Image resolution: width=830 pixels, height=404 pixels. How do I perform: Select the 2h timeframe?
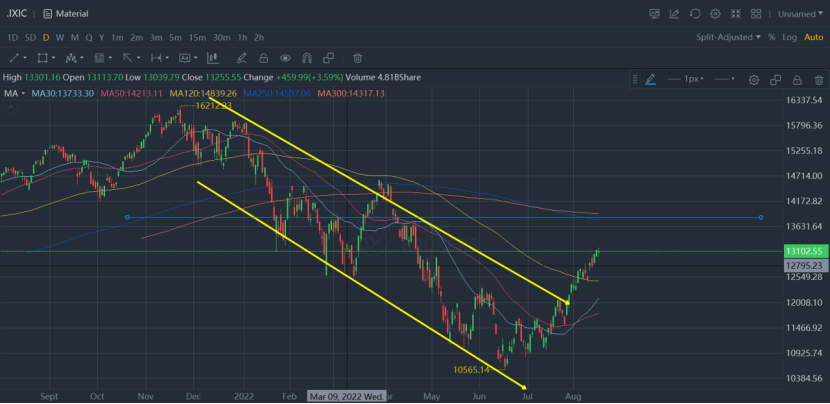coord(259,38)
